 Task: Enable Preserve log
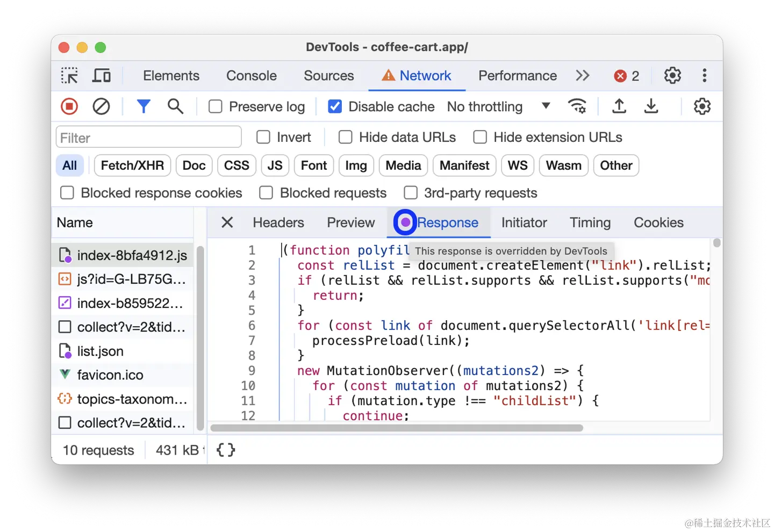[x=215, y=106]
